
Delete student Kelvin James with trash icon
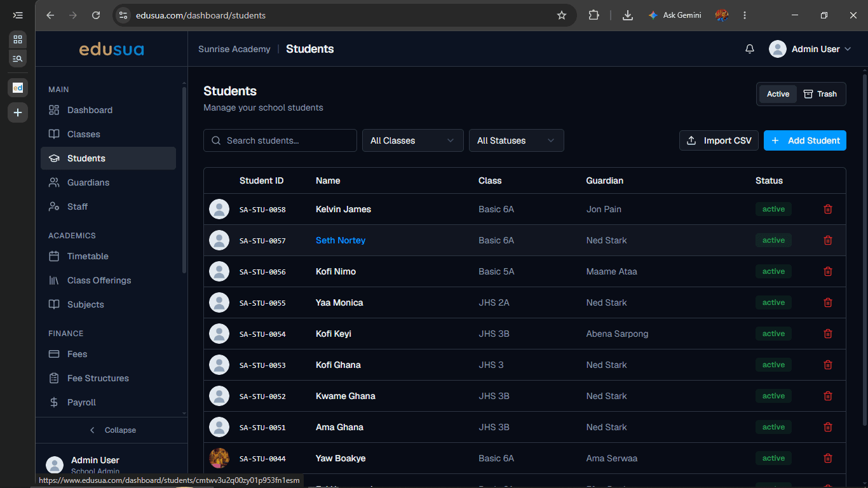(827, 209)
